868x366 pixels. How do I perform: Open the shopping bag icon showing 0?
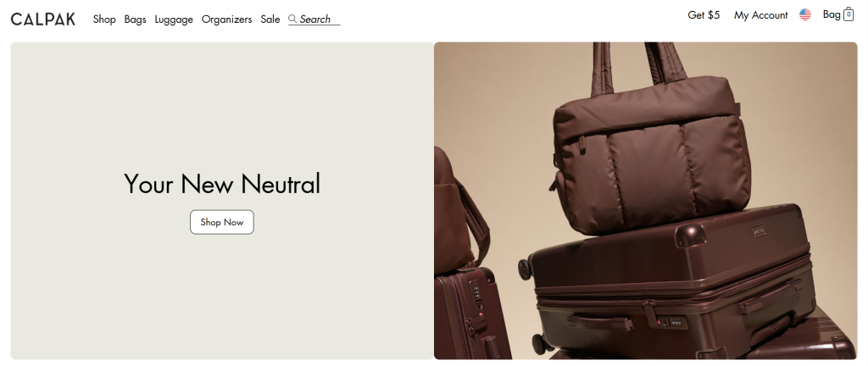848,14
